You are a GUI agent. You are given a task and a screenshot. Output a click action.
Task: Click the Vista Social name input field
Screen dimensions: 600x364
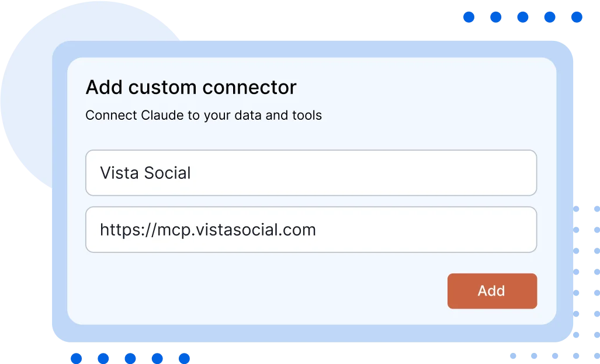click(311, 172)
